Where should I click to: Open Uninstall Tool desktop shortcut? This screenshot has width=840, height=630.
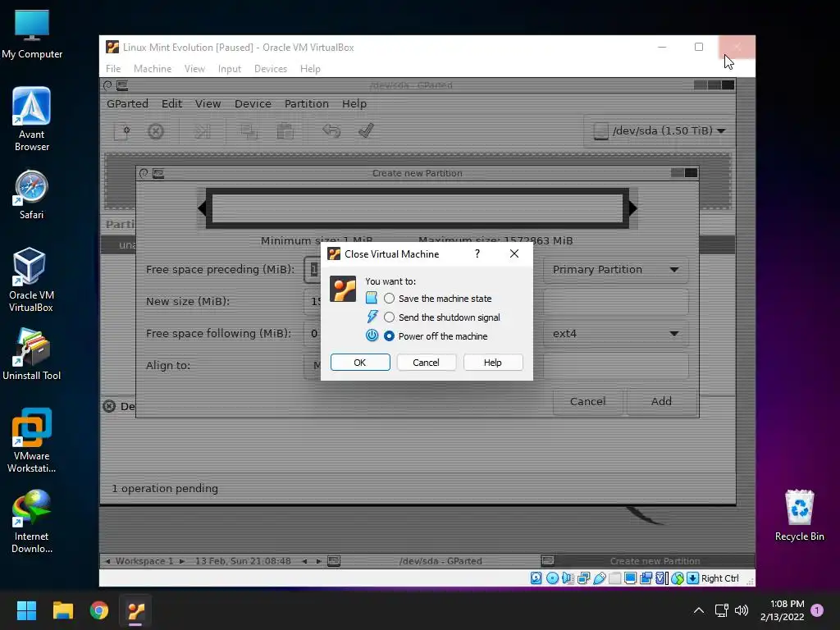[x=32, y=354]
